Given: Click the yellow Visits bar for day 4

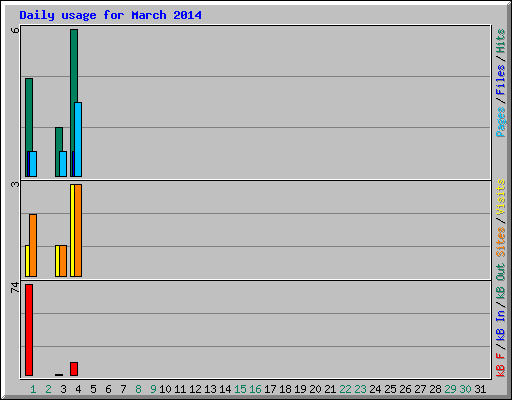Looking at the screenshot, I should coord(72,230).
